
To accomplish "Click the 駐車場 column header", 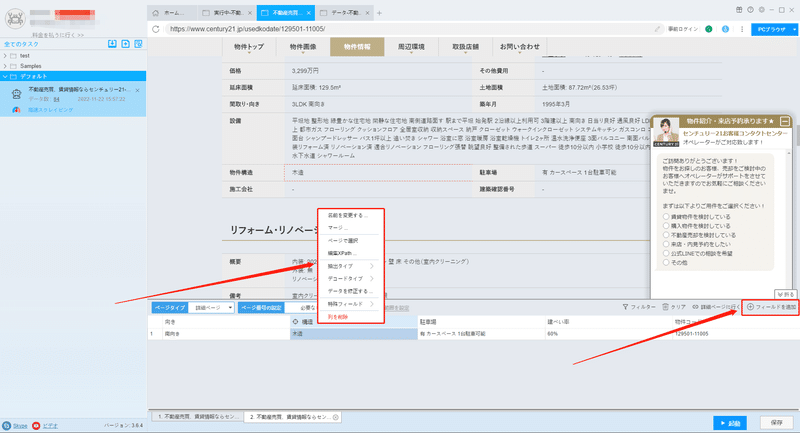I will pyautogui.click(x=481, y=322).
